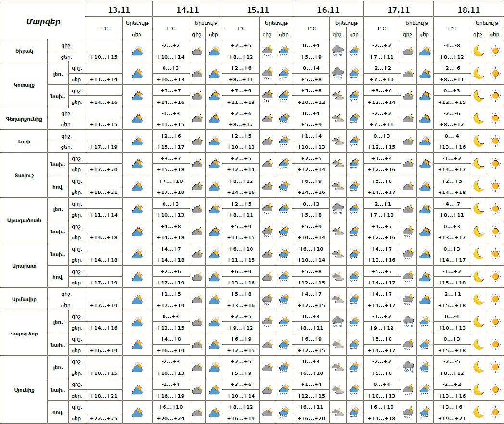Click Արմավիր's 16.11 daytime weather icon
The height and width of the screenshot is (424, 504).
[x=354, y=299]
